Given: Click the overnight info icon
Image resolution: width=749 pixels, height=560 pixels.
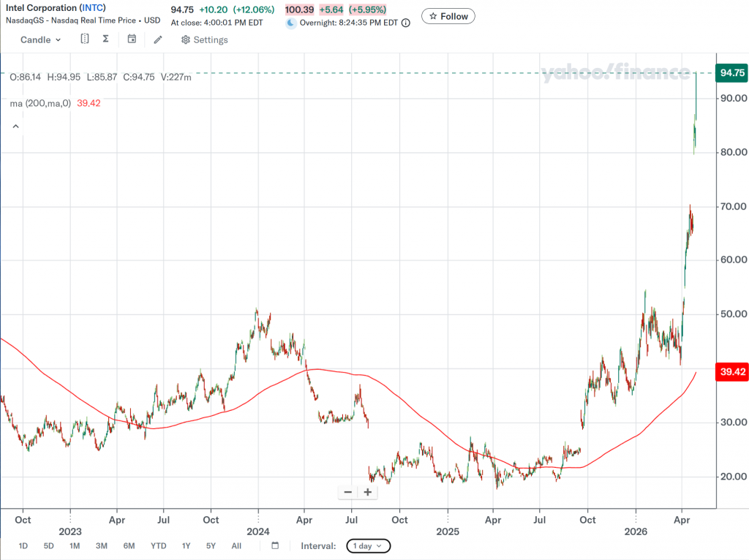Looking at the screenshot, I should 406,23.
